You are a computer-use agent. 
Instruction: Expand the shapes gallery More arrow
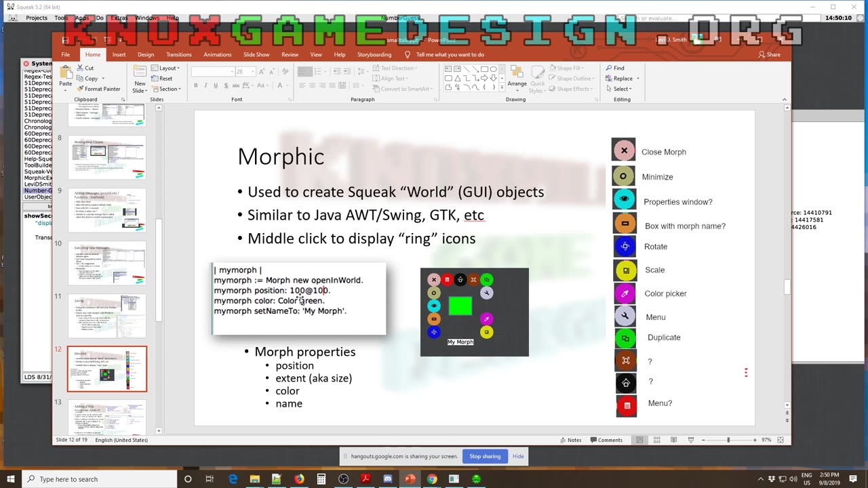click(x=502, y=88)
